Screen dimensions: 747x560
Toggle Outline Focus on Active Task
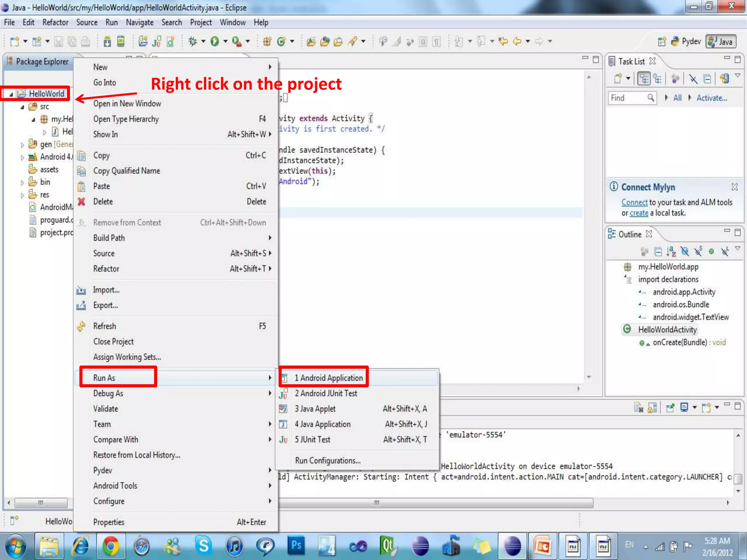[x=645, y=251]
